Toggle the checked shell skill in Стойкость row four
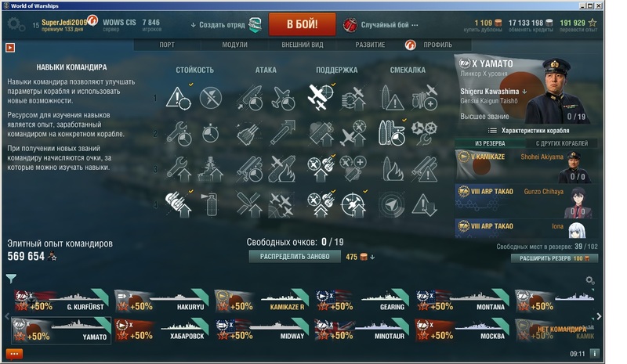627x364 pixels. point(179,204)
